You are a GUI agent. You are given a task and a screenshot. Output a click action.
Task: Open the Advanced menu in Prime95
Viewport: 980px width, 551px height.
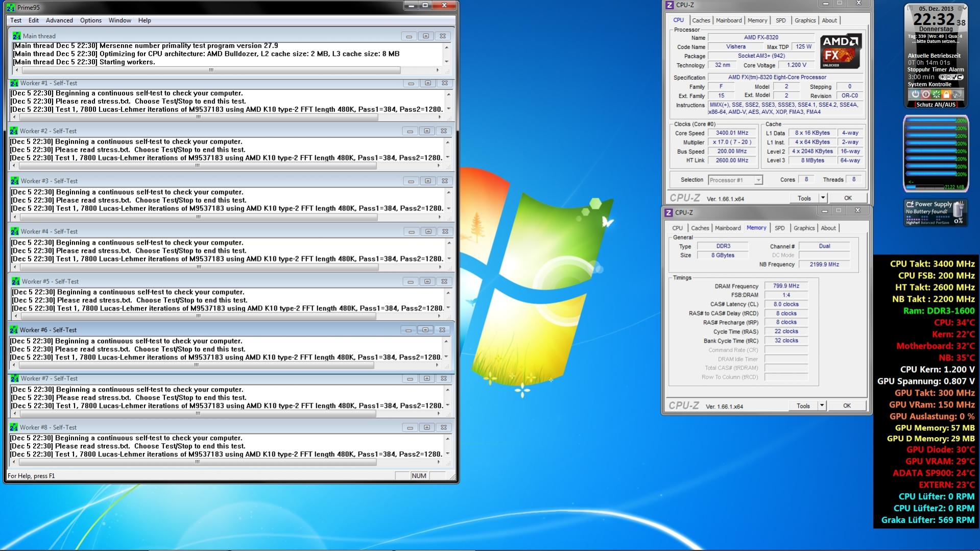coord(59,20)
